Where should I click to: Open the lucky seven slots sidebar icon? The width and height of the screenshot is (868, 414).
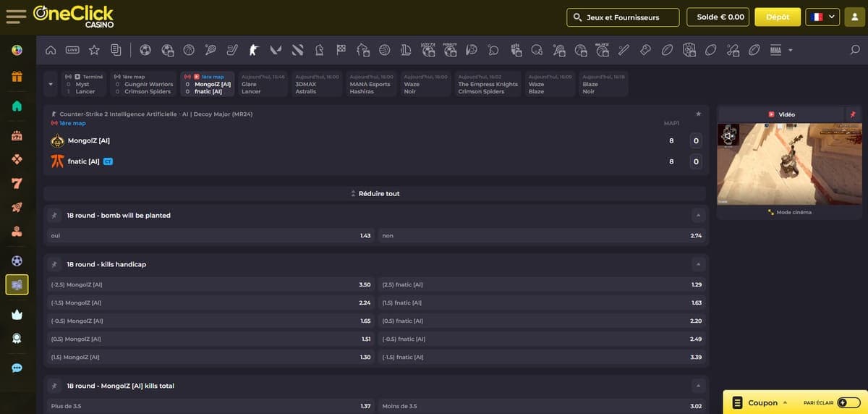(17, 184)
